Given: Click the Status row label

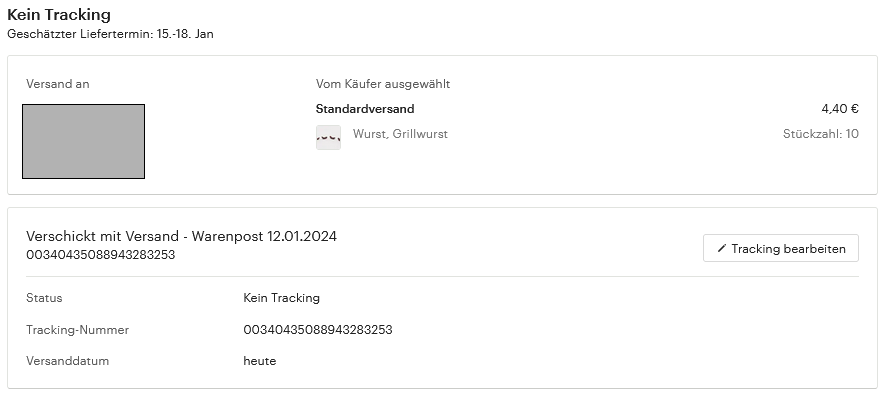Looking at the screenshot, I should click(x=44, y=298).
